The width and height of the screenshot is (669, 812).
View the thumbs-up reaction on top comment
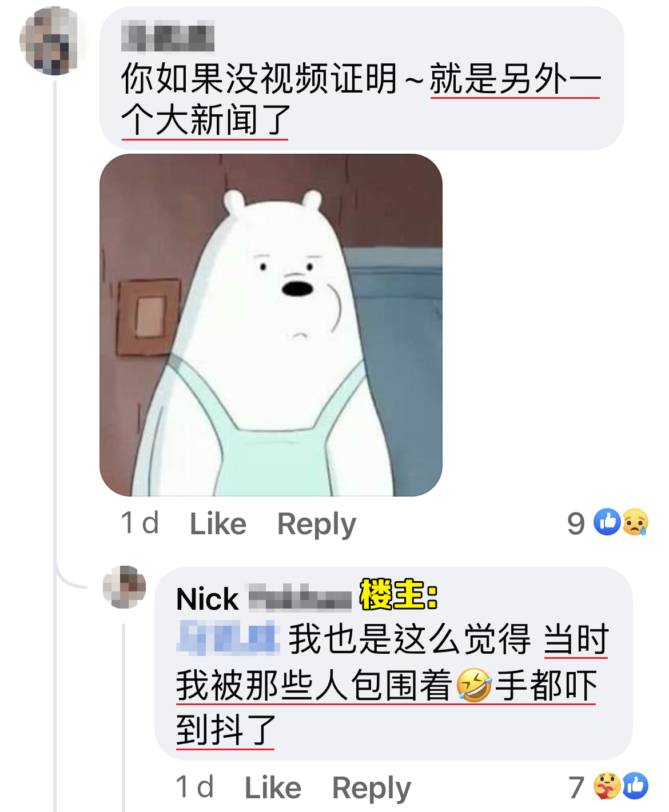click(x=607, y=522)
